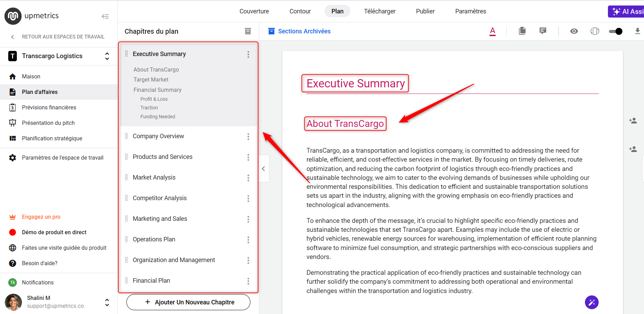Image resolution: width=644 pixels, height=314 pixels.
Task: Select About TransCargo subsection in chapter list
Action: pyautogui.click(x=156, y=69)
